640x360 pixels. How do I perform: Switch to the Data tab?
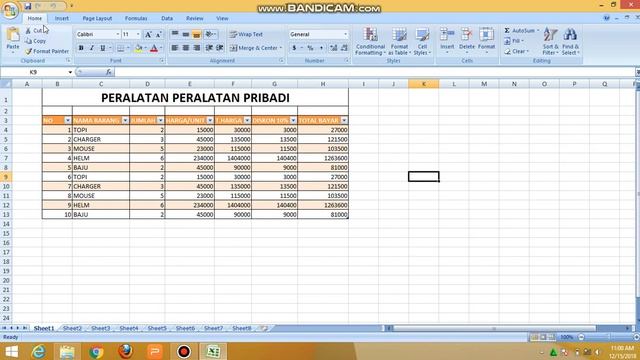[167, 18]
